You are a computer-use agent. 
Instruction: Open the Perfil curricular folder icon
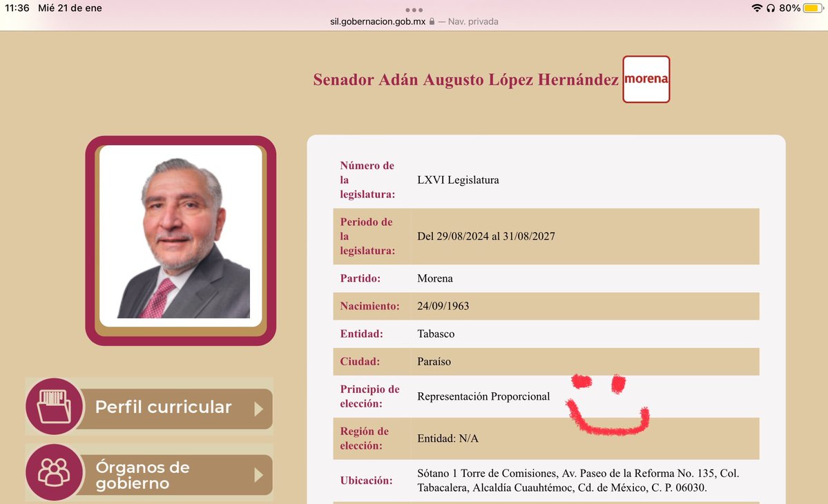(55, 407)
